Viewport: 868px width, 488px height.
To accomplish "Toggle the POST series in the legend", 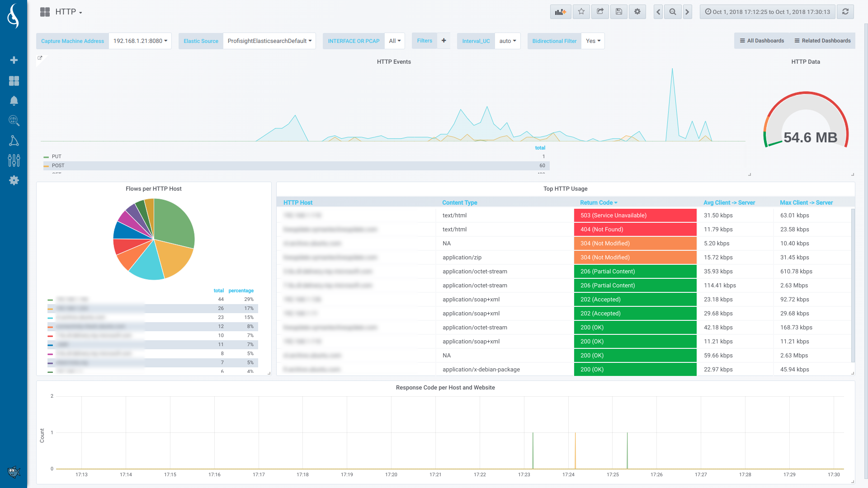I will tap(58, 166).
